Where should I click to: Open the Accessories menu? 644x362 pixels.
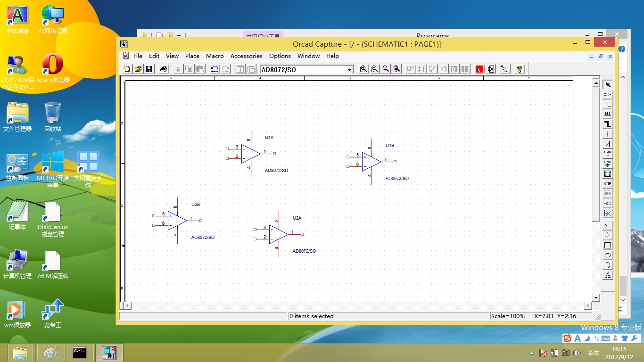(246, 56)
